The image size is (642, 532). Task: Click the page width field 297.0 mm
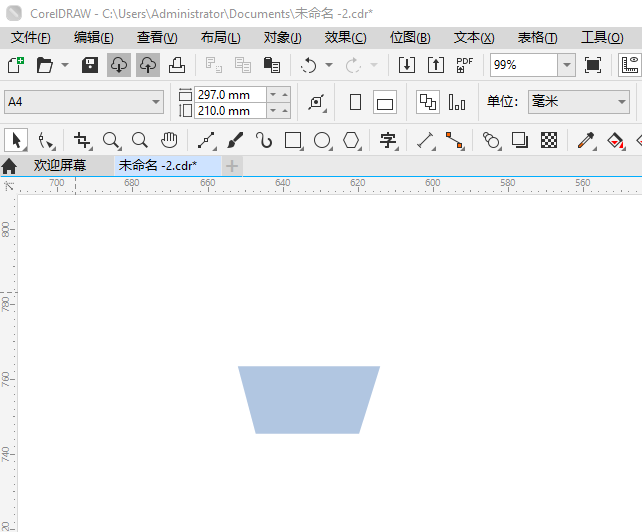coord(230,95)
